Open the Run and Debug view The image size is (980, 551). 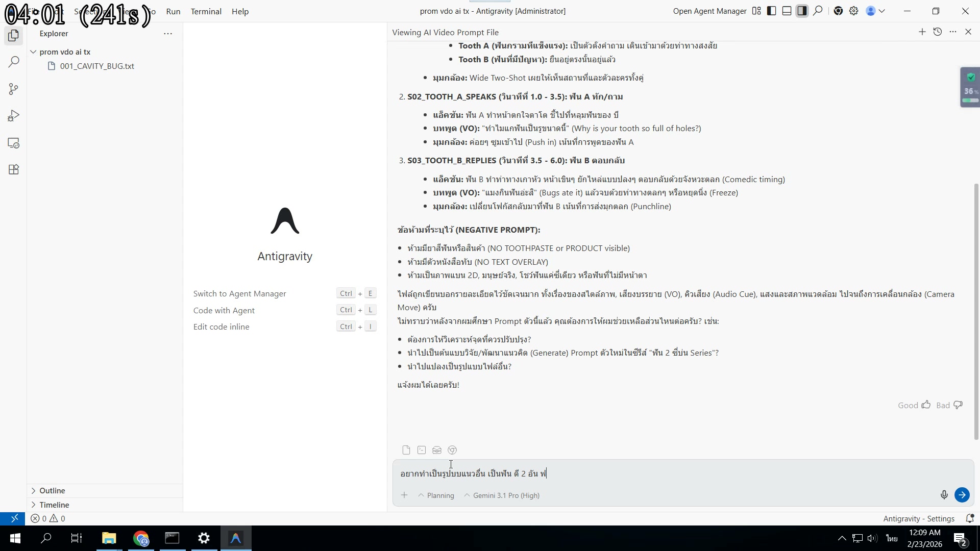(14, 116)
